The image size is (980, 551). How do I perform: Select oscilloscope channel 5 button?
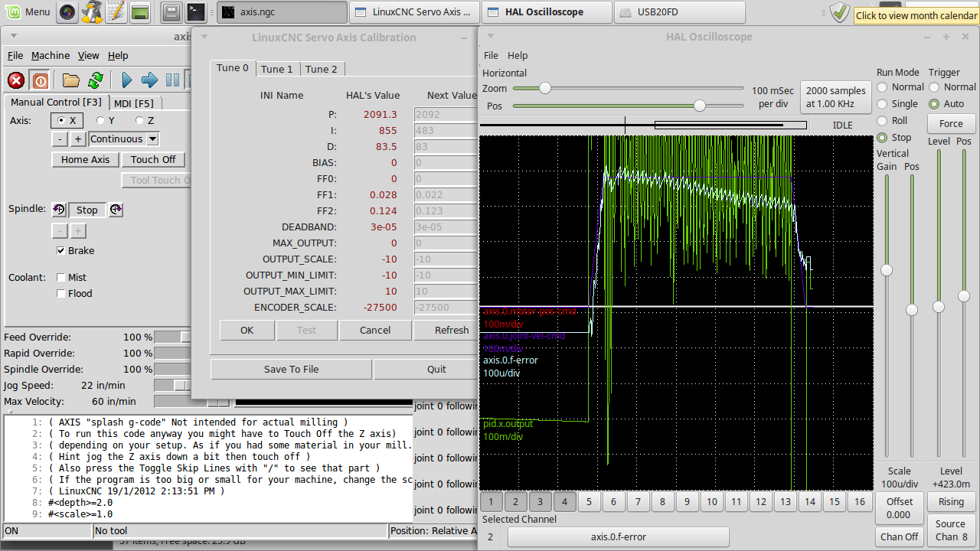coord(590,502)
